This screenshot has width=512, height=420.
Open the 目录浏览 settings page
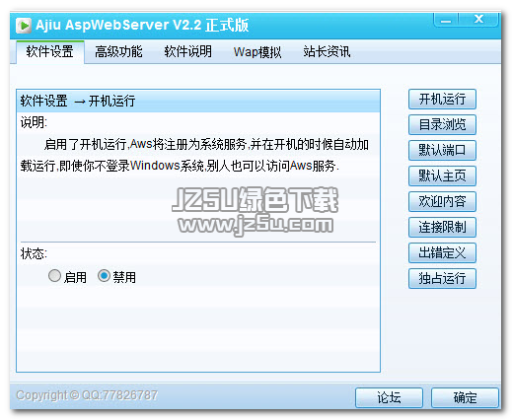(x=442, y=124)
